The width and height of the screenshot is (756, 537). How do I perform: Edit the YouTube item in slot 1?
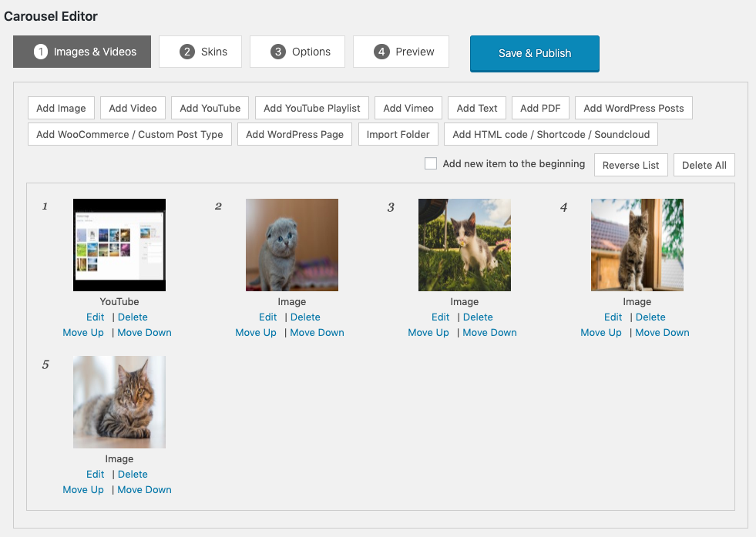click(x=96, y=317)
